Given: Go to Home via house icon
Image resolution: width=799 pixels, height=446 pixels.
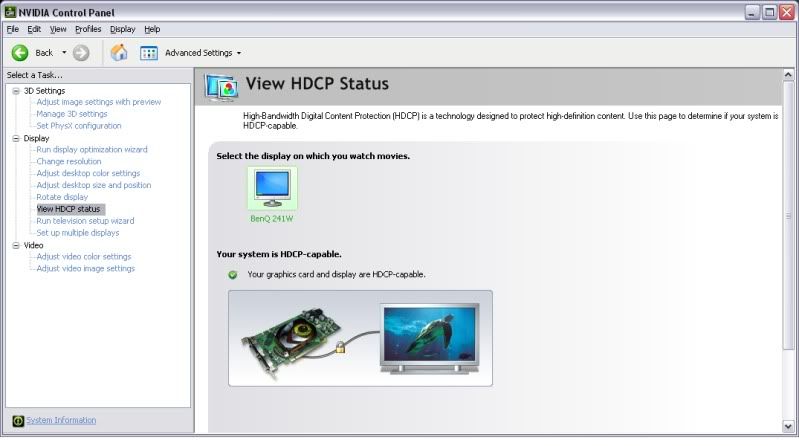Looking at the screenshot, I should click(119, 53).
